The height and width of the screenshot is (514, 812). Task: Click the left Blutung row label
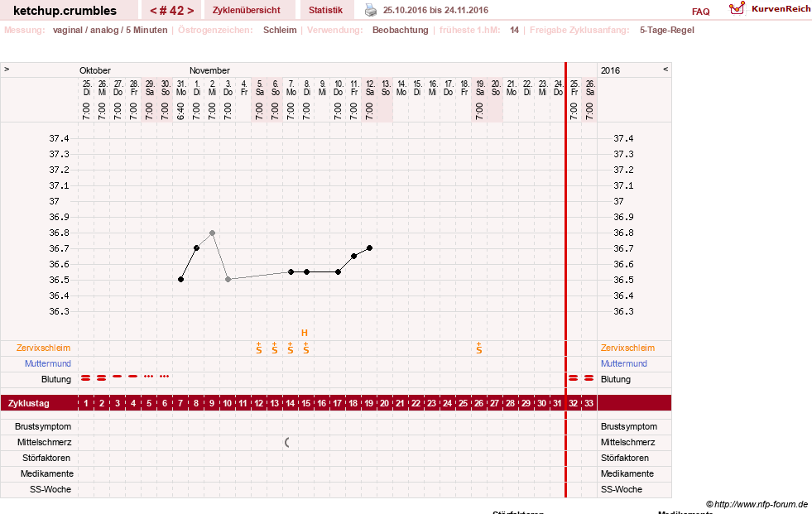click(56, 379)
